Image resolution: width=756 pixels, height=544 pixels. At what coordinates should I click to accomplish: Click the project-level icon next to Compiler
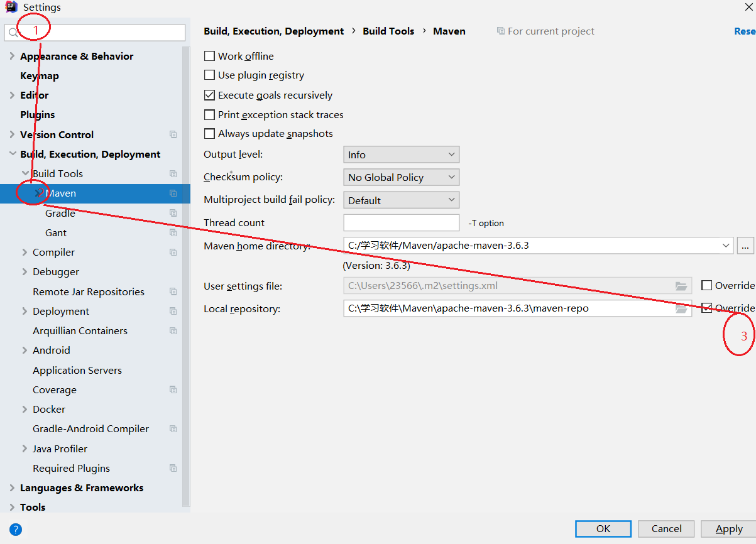click(173, 252)
